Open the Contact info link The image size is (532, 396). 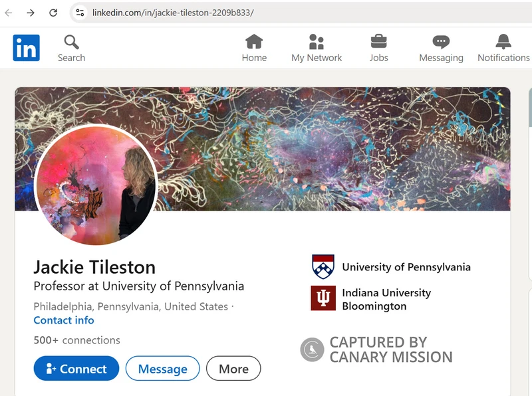[x=64, y=320]
